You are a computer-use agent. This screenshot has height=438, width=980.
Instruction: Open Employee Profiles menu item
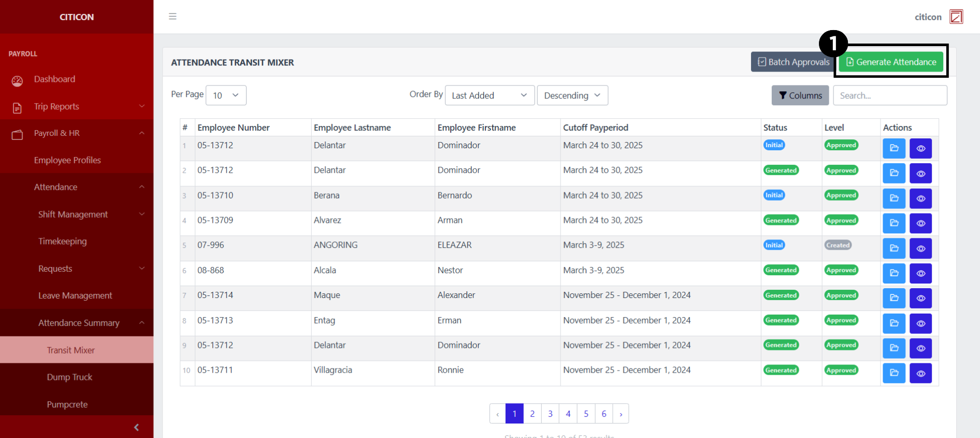pyautogui.click(x=67, y=160)
